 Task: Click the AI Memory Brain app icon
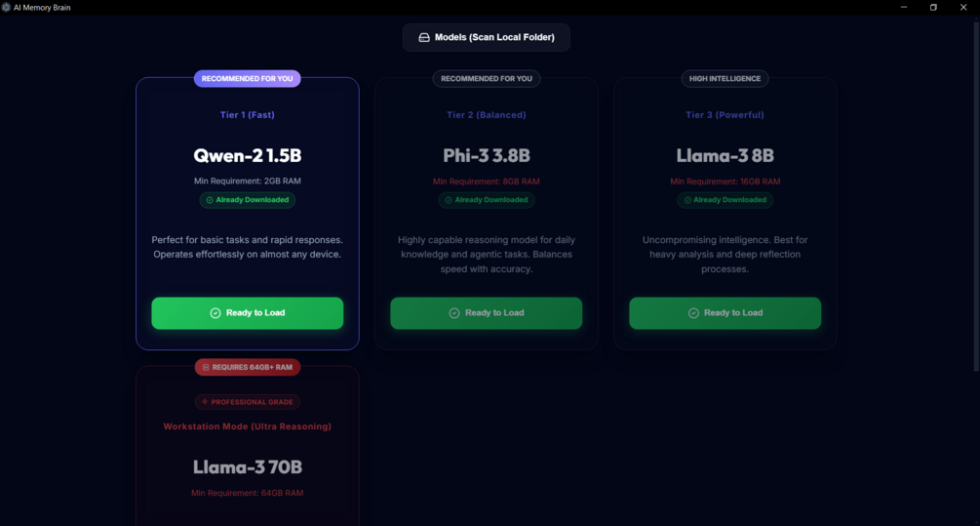[6, 7]
